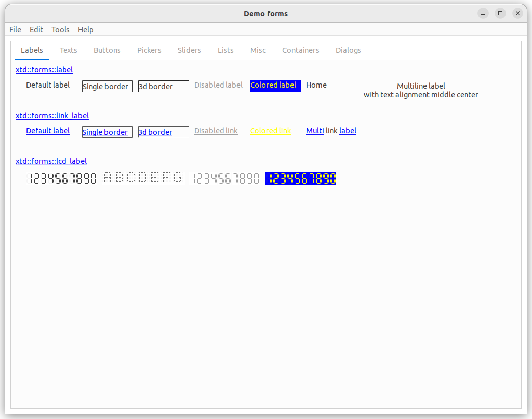Switch to the Sliders tab
The width and height of the screenshot is (532, 419).
(189, 50)
